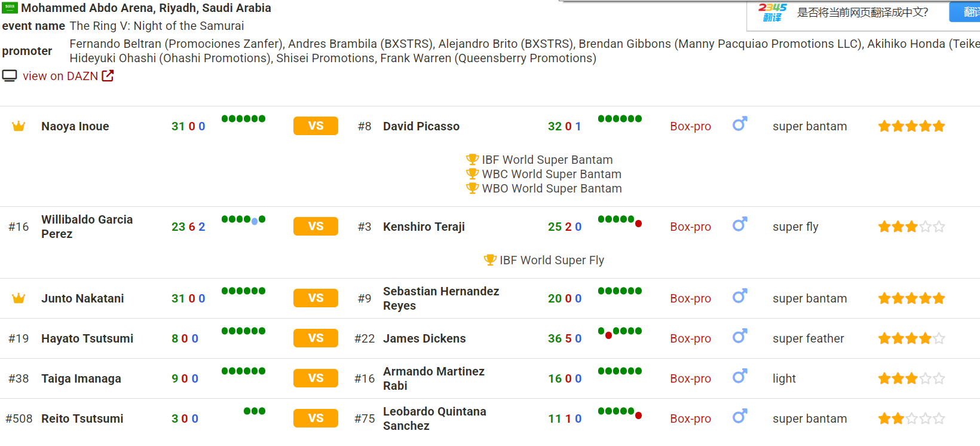Open the external link icon next to DAZN

[x=108, y=76]
